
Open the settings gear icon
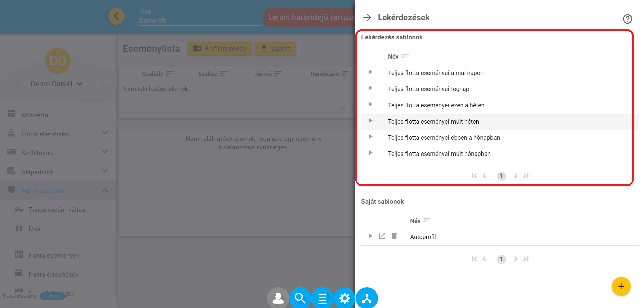click(344, 298)
